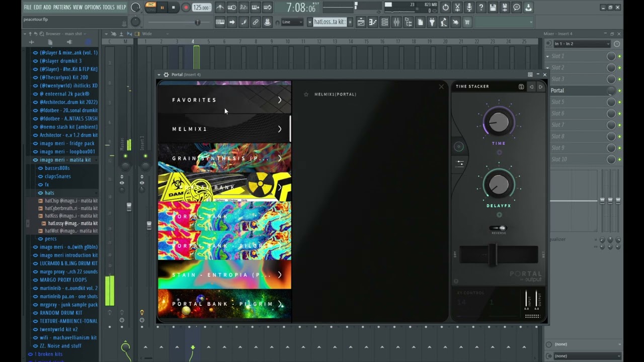Click the undo history icon

point(446,8)
